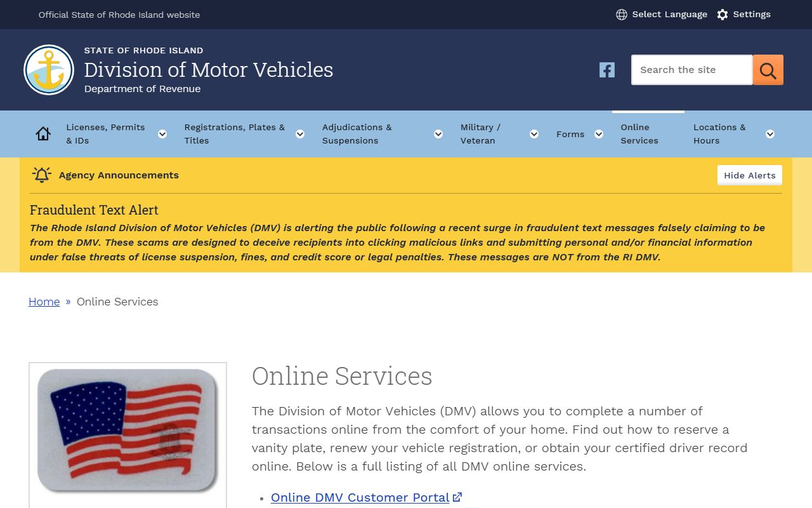This screenshot has height=508, width=812.
Task: Click the Select Language text
Action: tap(670, 15)
